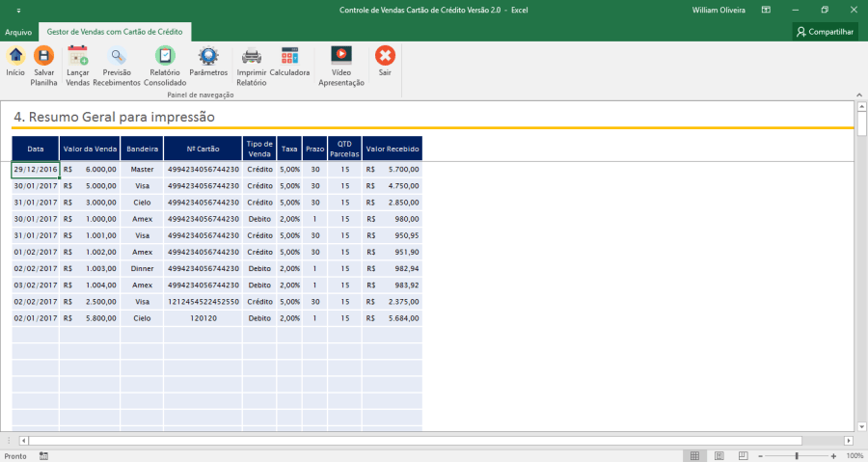Click the vertical scrollbar down arrow
The height and width of the screenshot is (462, 868).
pos(861,426)
